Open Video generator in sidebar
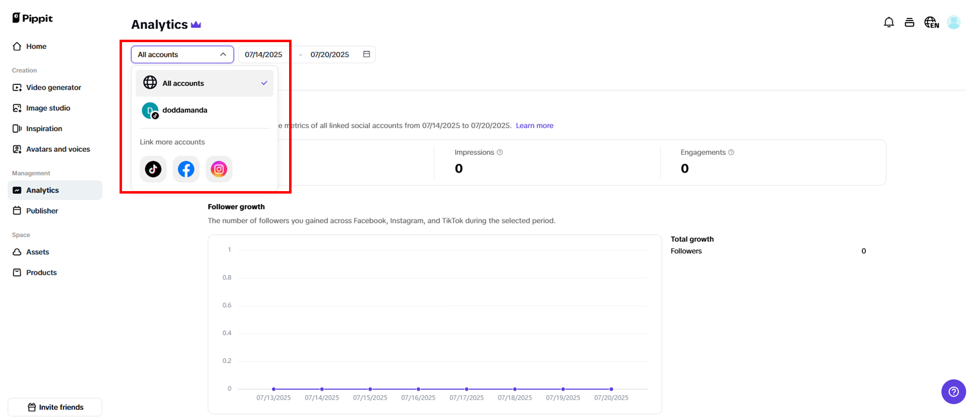Image resolution: width=980 pixels, height=420 pixels. tap(53, 88)
